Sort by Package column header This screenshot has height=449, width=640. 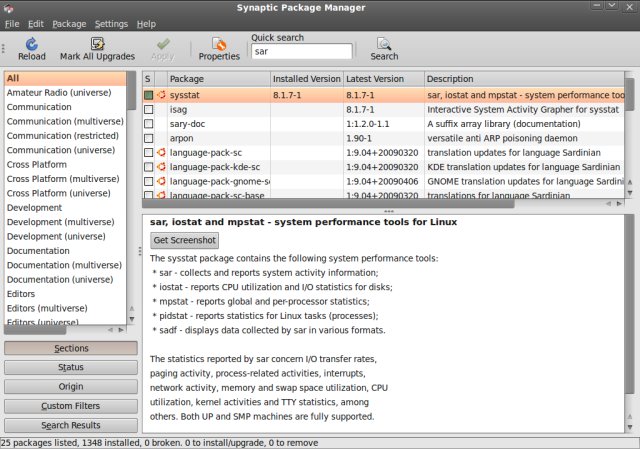(219, 79)
